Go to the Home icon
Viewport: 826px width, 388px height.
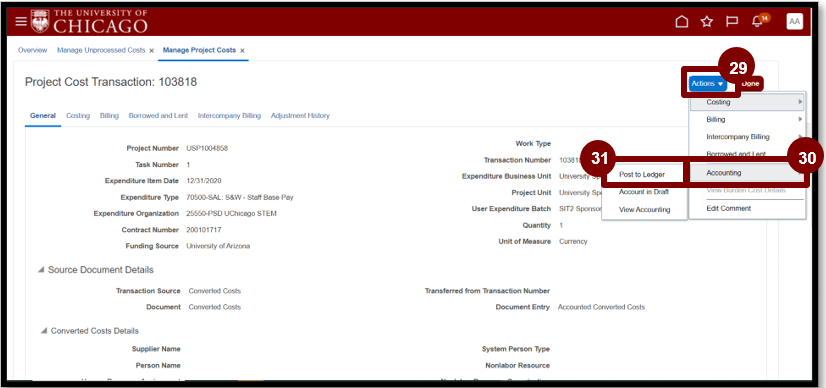pos(682,22)
